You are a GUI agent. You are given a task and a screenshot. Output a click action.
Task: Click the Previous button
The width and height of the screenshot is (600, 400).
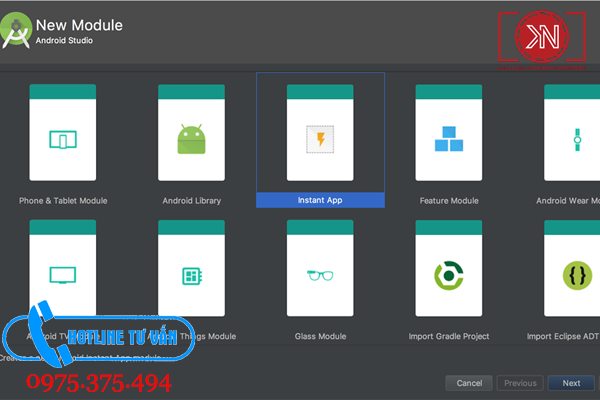point(520,383)
